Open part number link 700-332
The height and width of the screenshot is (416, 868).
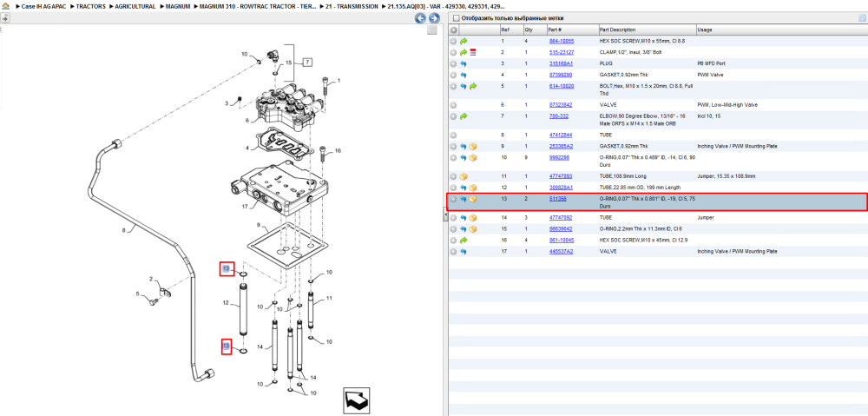point(558,116)
